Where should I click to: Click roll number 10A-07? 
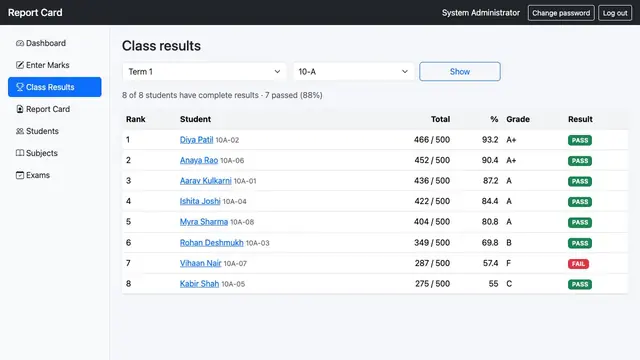[x=235, y=264]
